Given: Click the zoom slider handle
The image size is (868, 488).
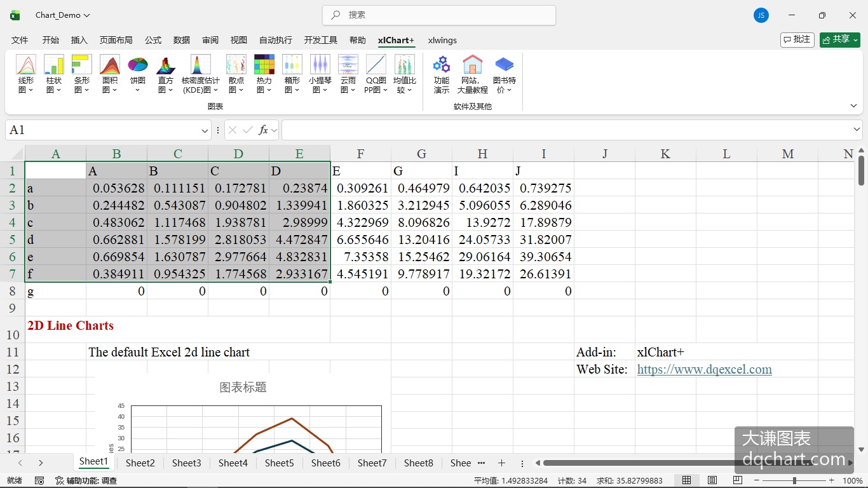Looking at the screenshot, I should tap(794, 480).
